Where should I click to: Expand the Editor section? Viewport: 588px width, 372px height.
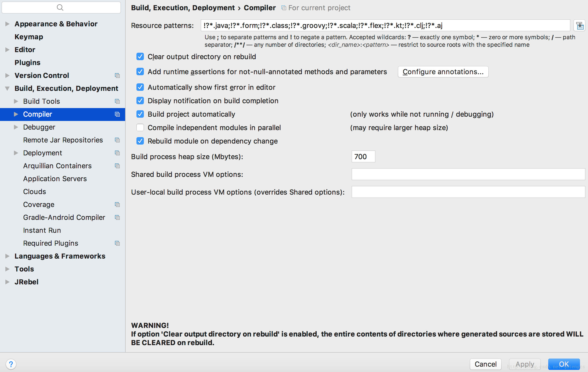[8, 50]
